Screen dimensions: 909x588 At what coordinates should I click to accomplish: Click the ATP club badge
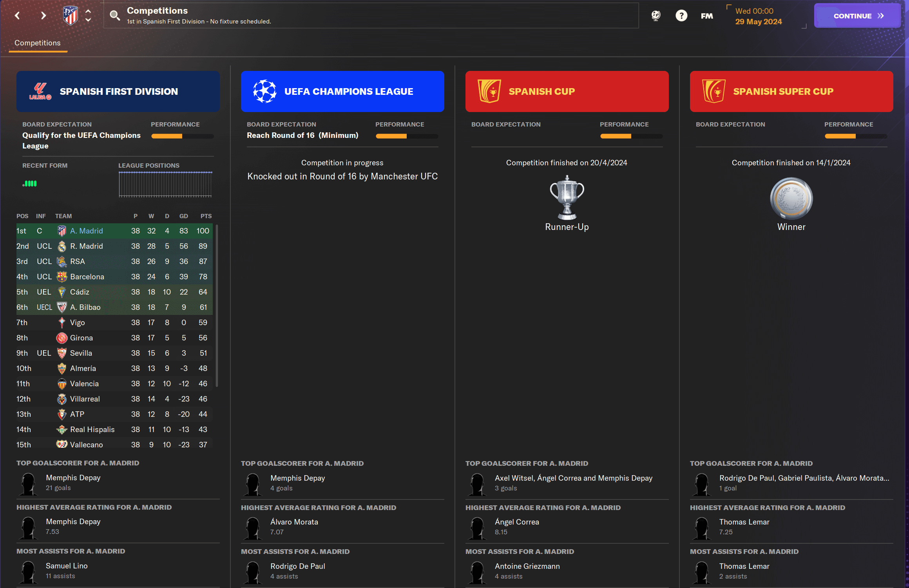click(x=62, y=414)
